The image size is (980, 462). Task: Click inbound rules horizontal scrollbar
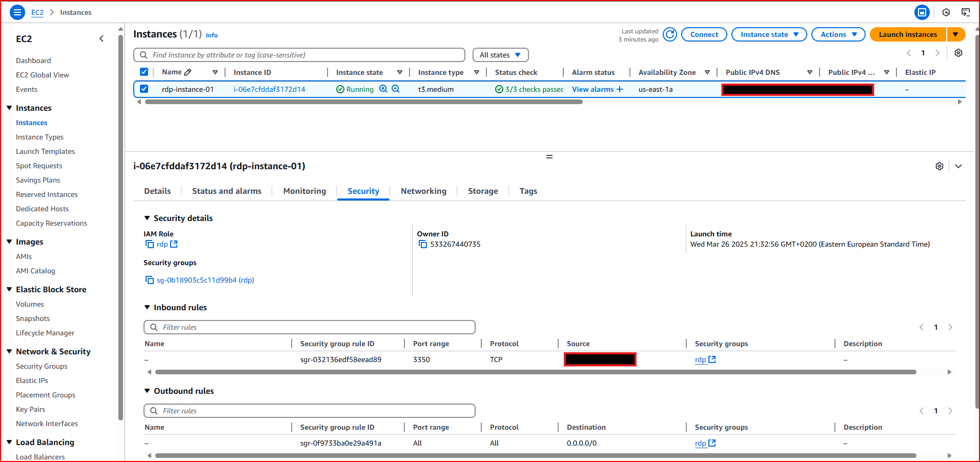pos(536,372)
